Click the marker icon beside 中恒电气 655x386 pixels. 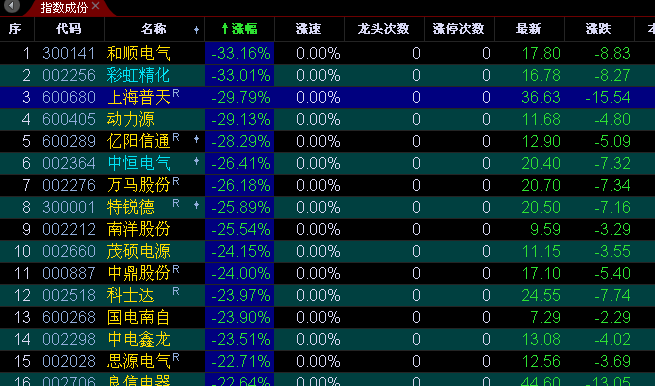click(x=196, y=161)
